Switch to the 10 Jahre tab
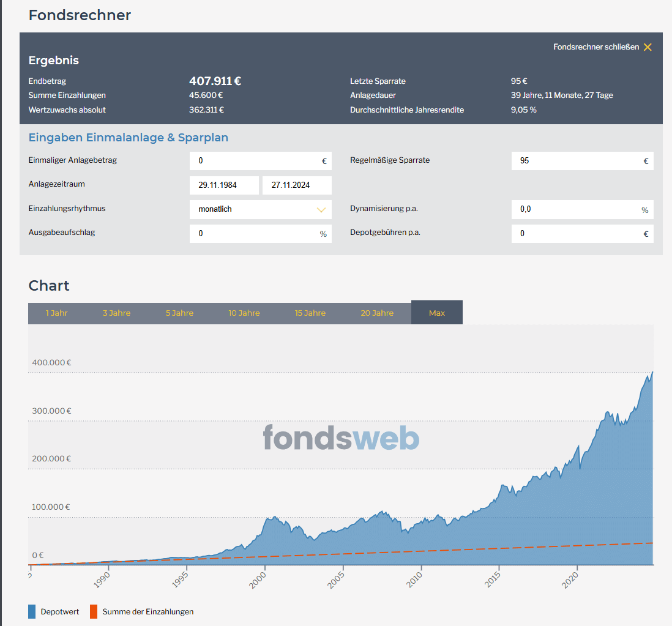This screenshot has width=672, height=626. [x=244, y=313]
